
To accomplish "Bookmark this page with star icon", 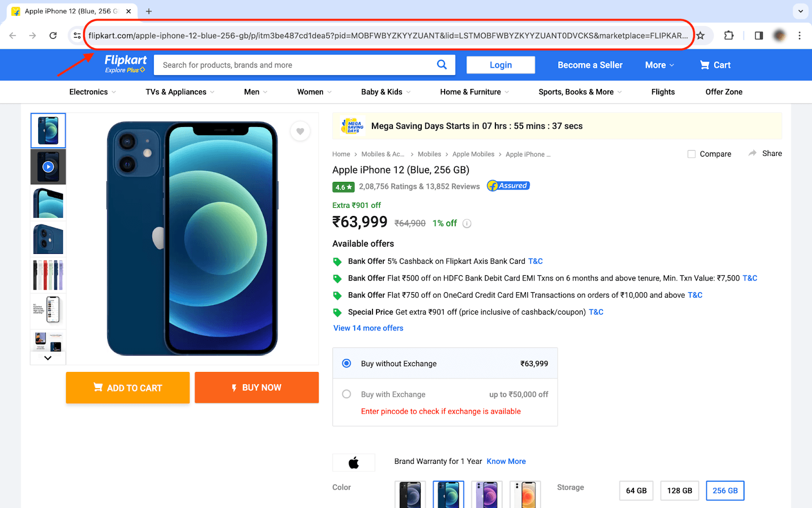I will click(700, 36).
